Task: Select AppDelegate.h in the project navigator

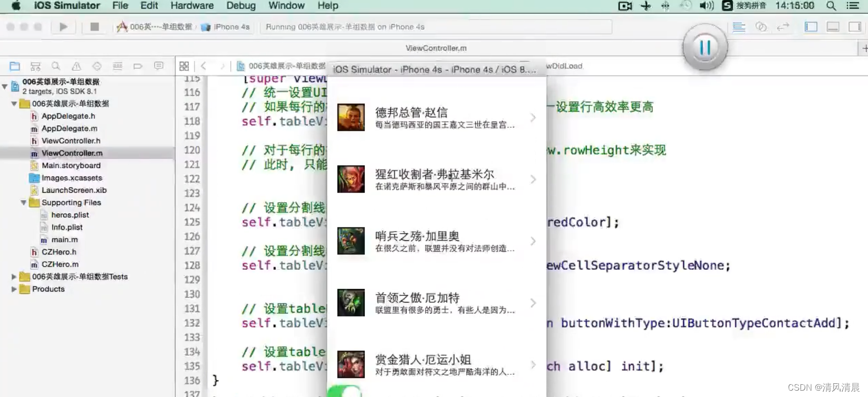Action: point(69,116)
